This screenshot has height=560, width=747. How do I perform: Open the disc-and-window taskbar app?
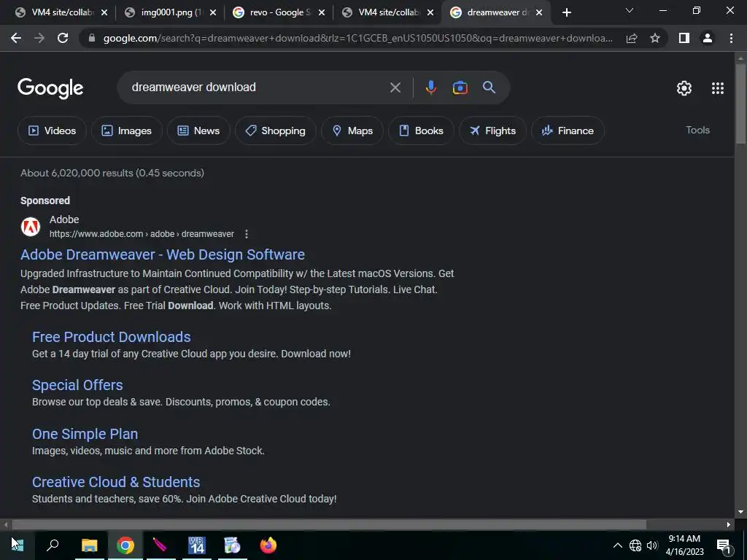232,545
